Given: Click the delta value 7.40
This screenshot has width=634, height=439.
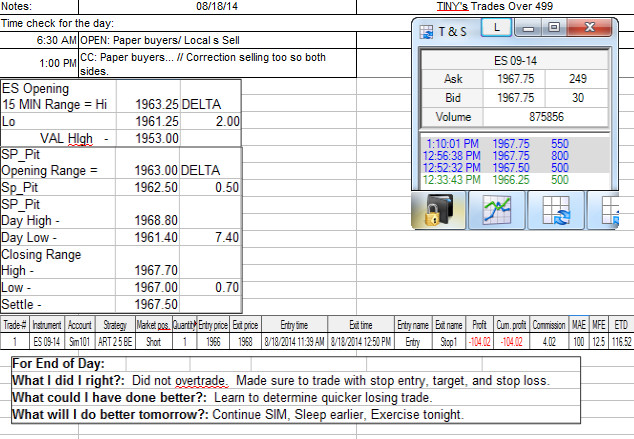Looking at the screenshot, I should (x=210, y=237).
